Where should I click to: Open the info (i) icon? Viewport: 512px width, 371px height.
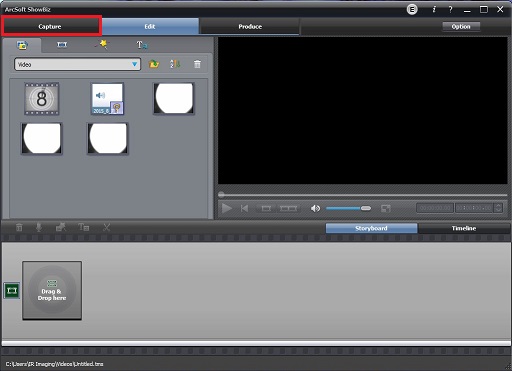pos(434,10)
